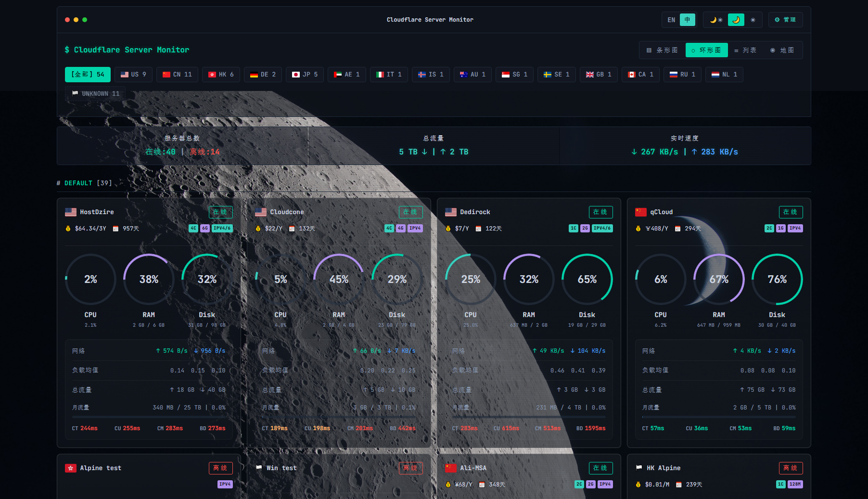
Task: Click the China flag beside qCloud
Action: click(x=641, y=212)
